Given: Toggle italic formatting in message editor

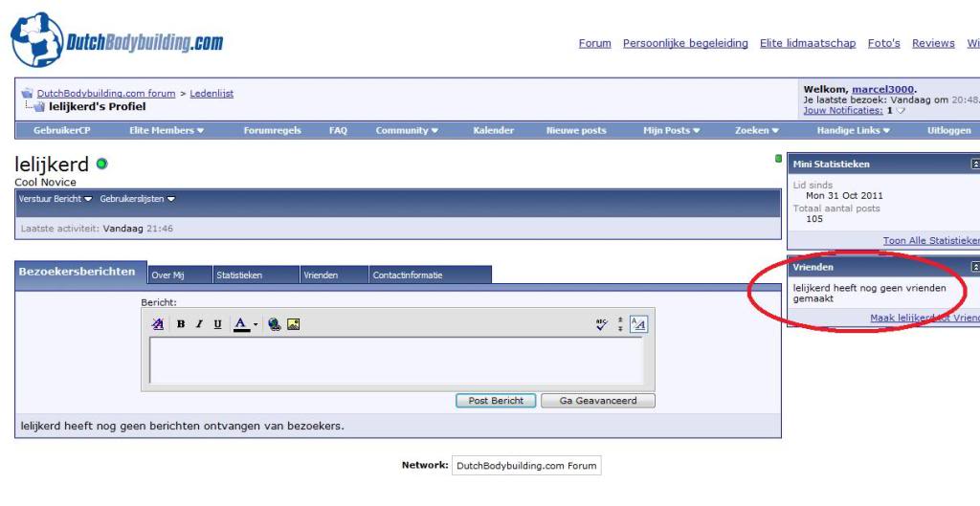Looking at the screenshot, I should [201, 324].
